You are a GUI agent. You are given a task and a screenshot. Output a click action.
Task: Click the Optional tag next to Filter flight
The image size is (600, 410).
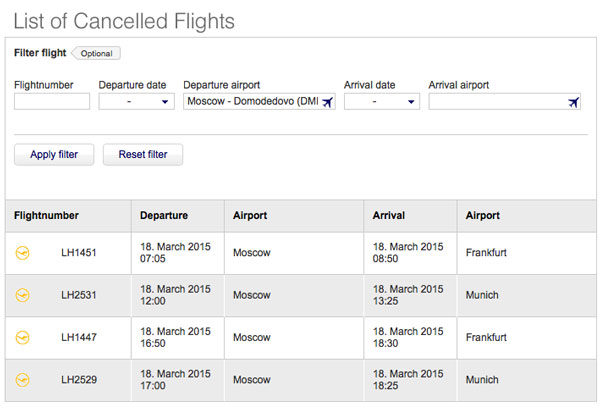click(96, 53)
